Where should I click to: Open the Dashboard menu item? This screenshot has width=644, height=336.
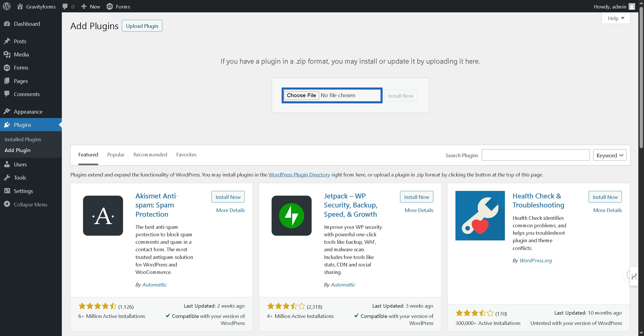point(31,24)
